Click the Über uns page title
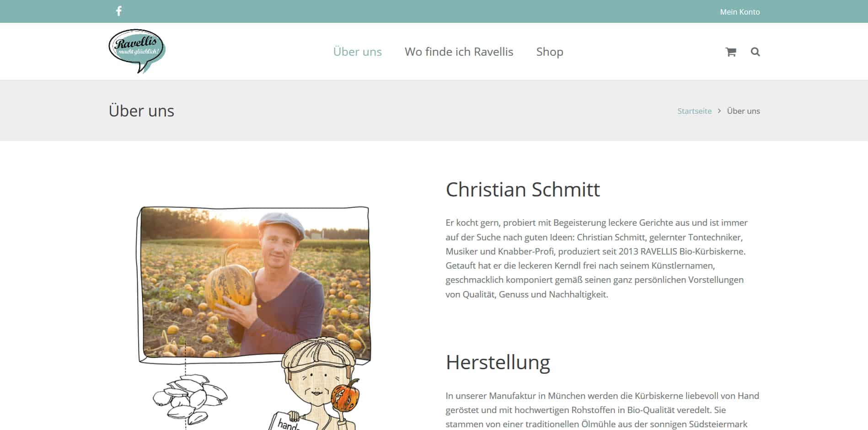Screen dimensions: 868x430 pyautogui.click(x=141, y=111)
